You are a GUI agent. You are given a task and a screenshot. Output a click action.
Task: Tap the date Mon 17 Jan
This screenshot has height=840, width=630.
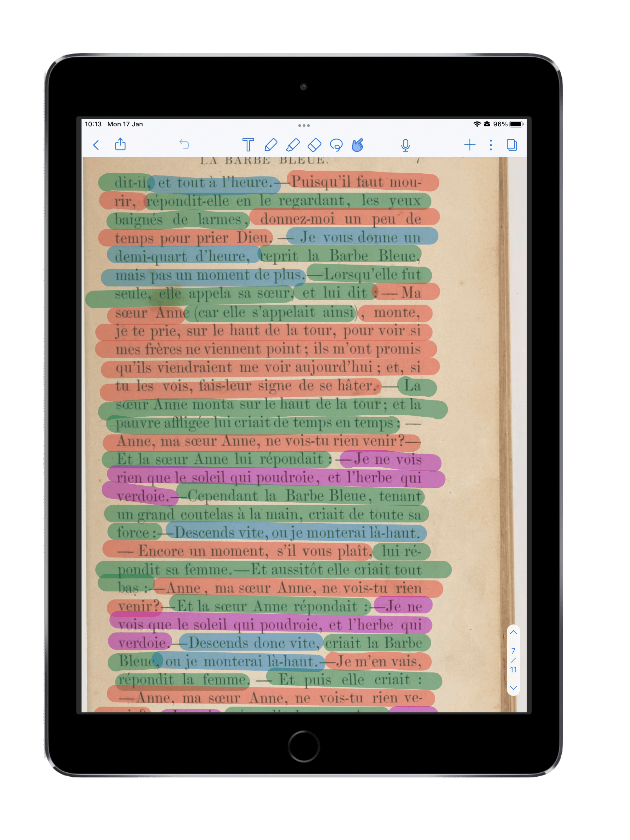(x=125, y=124)
